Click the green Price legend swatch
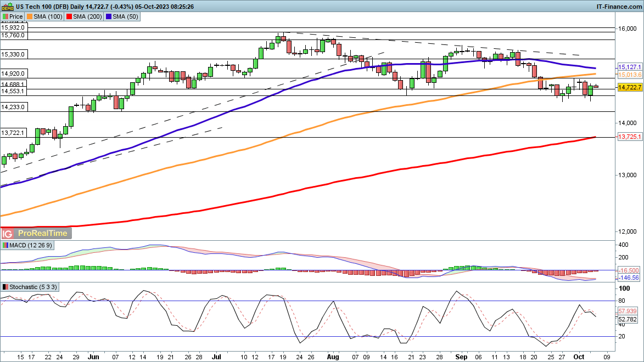The width and height of the screenshot is (644, 362). click(x=5, y=17)
